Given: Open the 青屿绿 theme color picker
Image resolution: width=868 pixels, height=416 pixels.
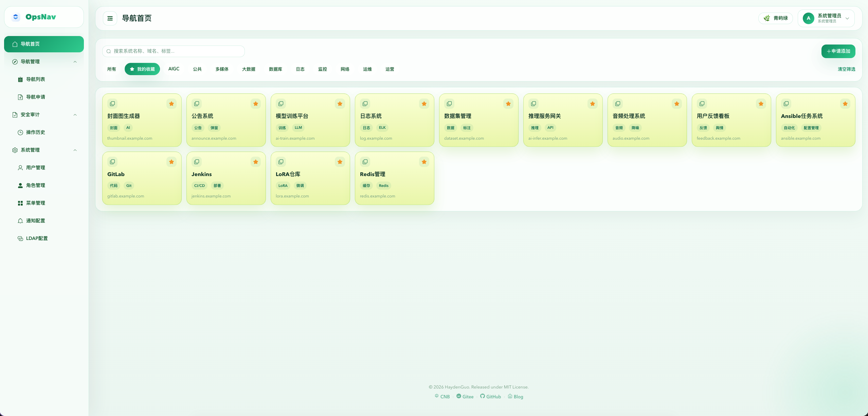Looking at the screenshot, I should [x=776, y=18].
